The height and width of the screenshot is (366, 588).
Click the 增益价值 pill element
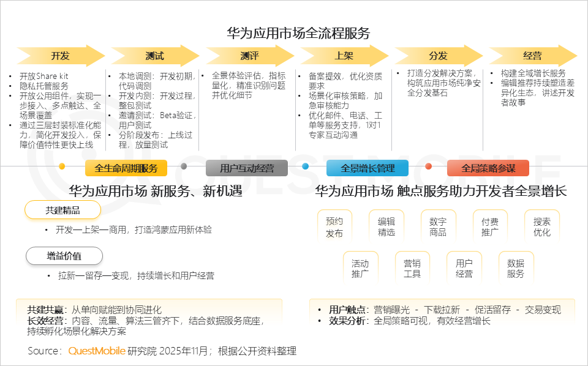click(64, 256)
